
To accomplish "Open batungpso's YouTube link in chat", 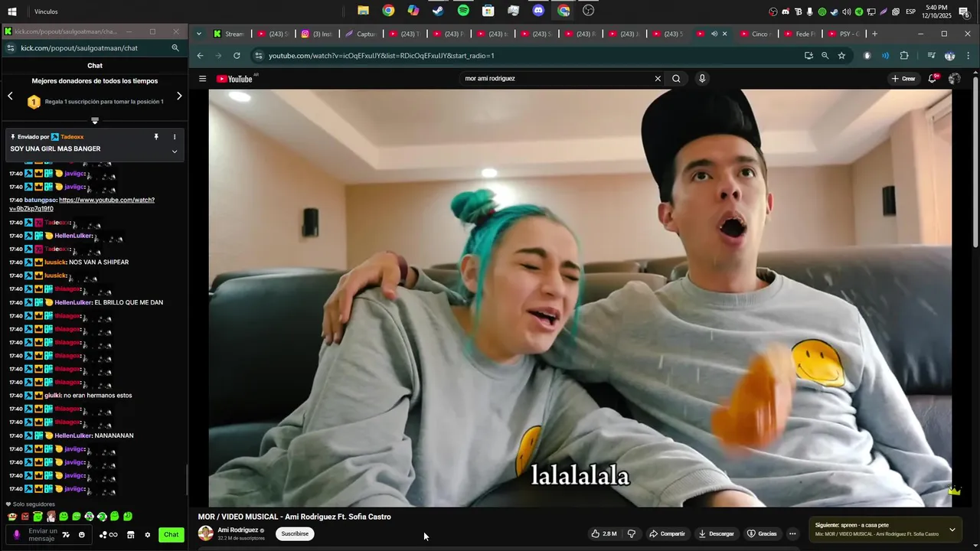I will click(82, 204).
